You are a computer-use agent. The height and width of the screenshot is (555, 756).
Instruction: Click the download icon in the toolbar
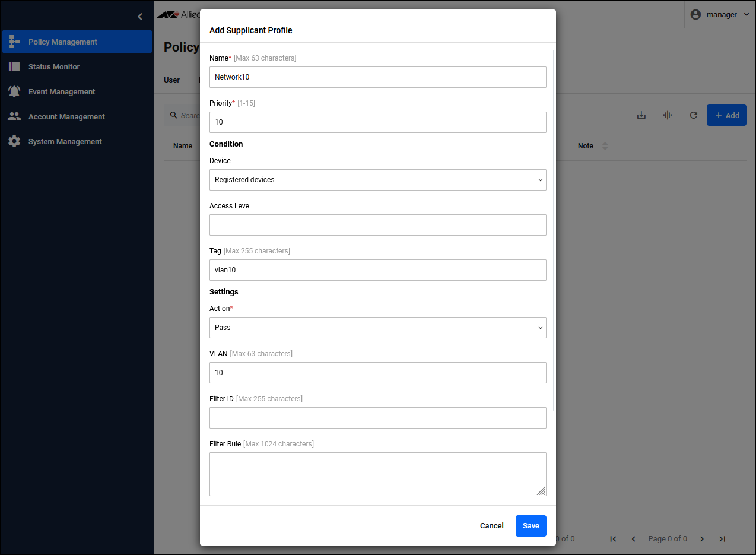pos(641,115)
